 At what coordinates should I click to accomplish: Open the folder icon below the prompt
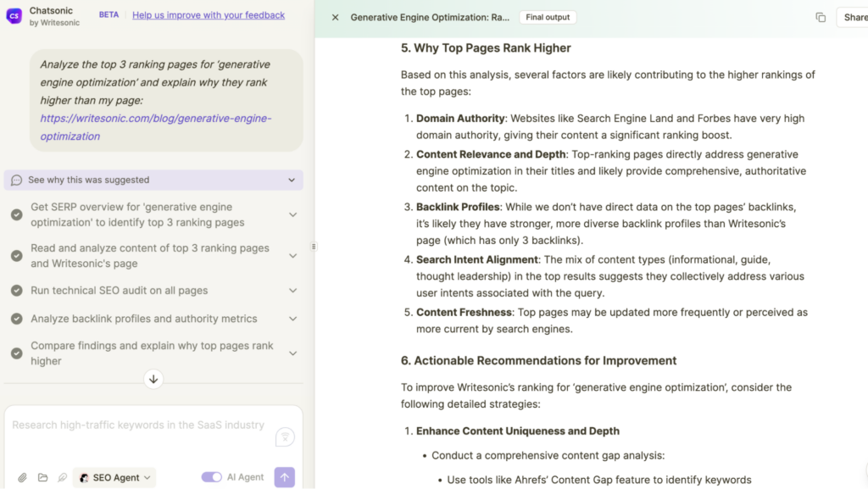42,477
